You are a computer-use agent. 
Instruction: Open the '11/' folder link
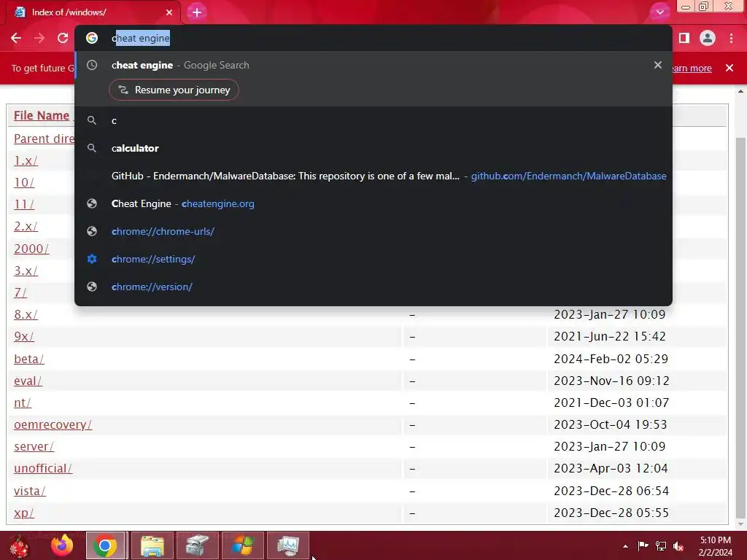coord(24,204)
